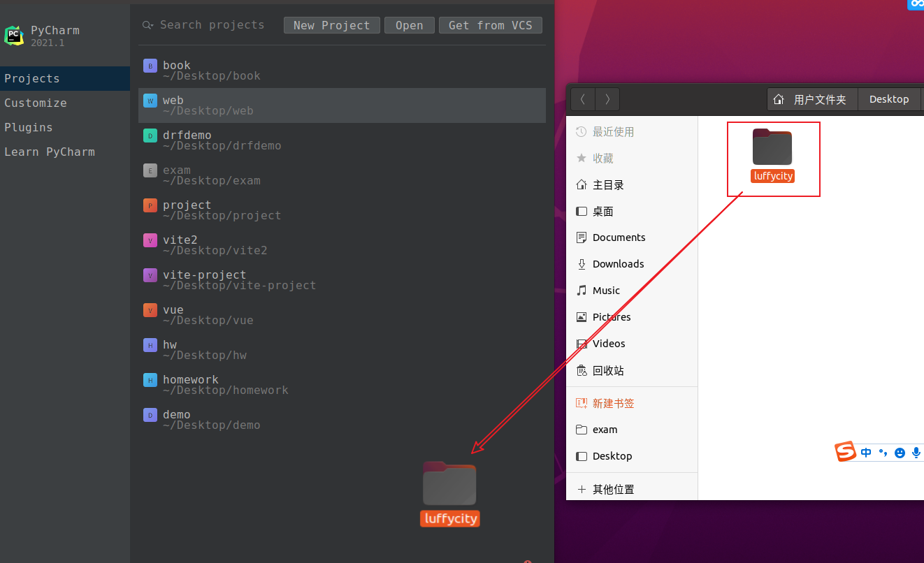
Task: Open the vite2 project entry
Action: 342,245
